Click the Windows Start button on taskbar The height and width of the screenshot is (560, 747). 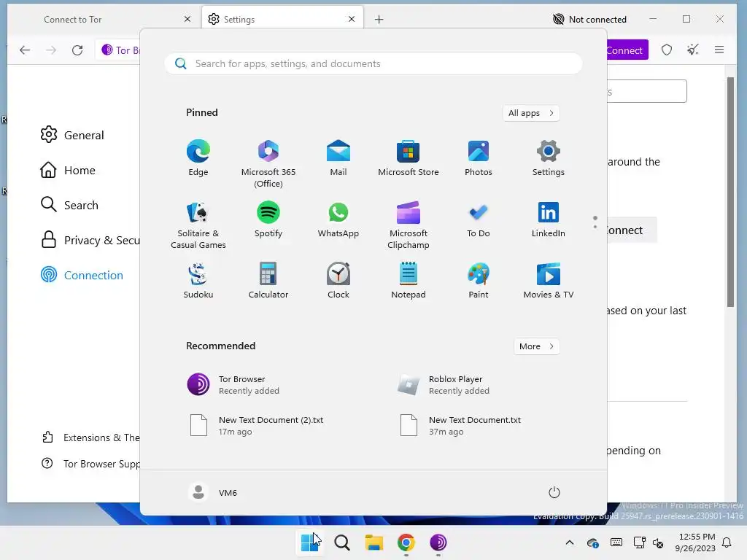(310, 542)
